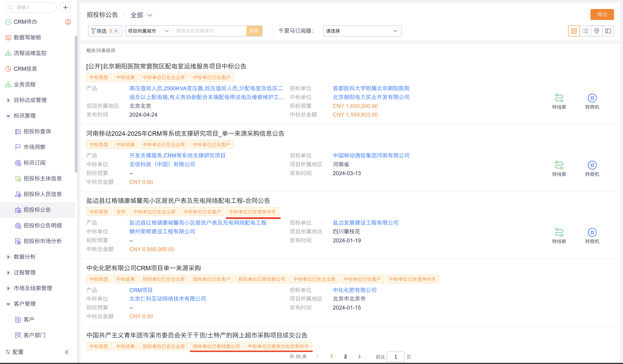The image size is (623, 364).
Task: Click the 前往 page number input
Action: pyautogui.click(x=396, y=357)
